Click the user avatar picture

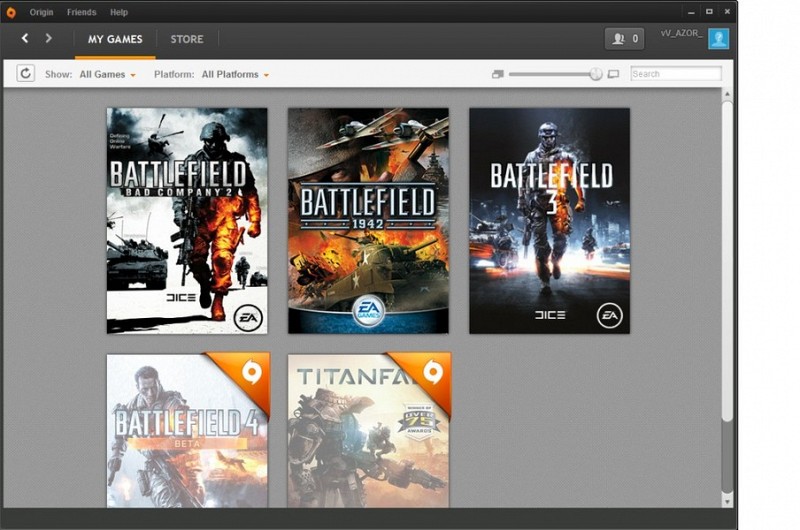coord(718,39)
